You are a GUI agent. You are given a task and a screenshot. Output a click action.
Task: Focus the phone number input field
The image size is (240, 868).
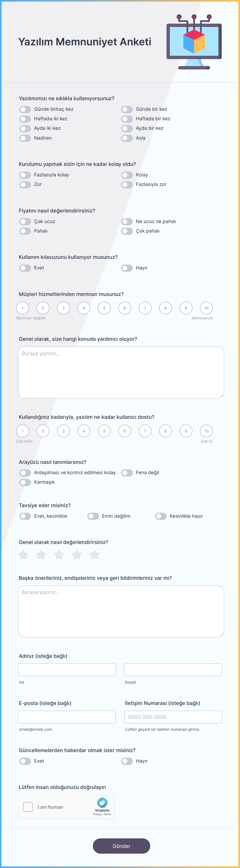pyautogui.click(x=173, y=717)
